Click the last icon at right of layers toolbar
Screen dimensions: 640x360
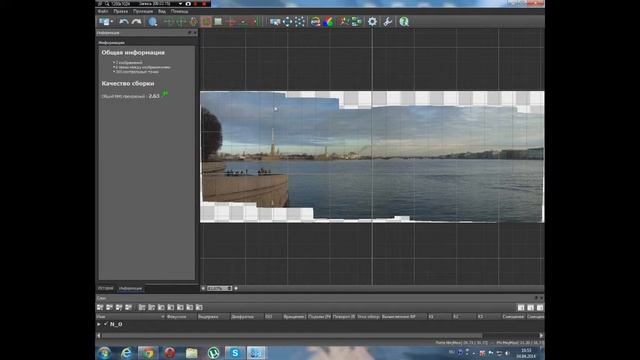pos(540,307)
